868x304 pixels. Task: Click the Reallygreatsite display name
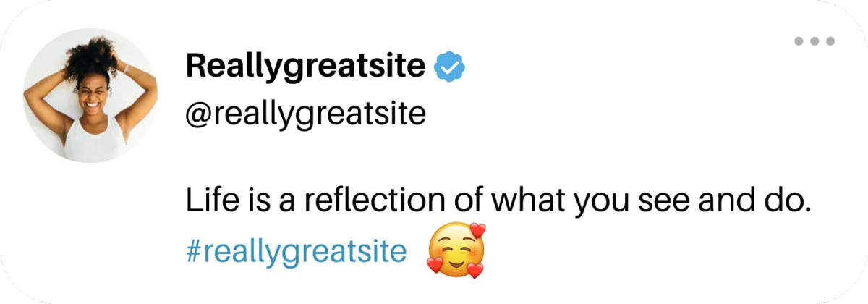coord(305,67)
